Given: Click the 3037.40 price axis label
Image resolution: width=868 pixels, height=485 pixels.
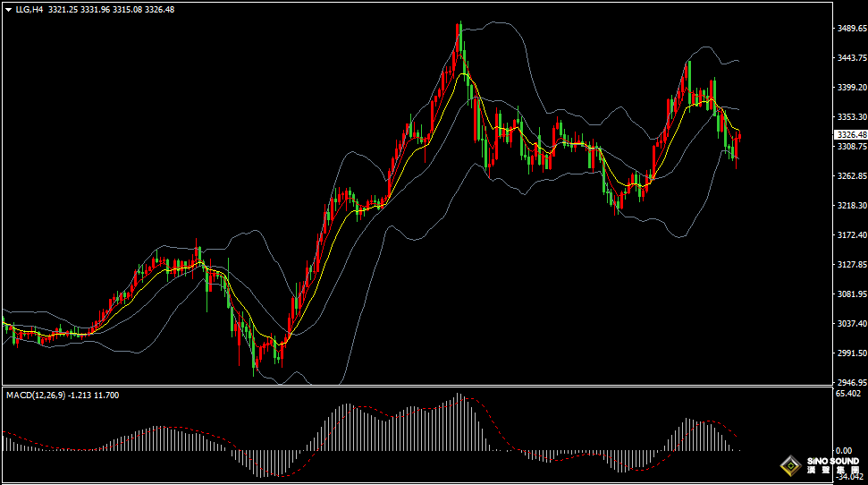Looking at the screenshot, I should point(850,323).
